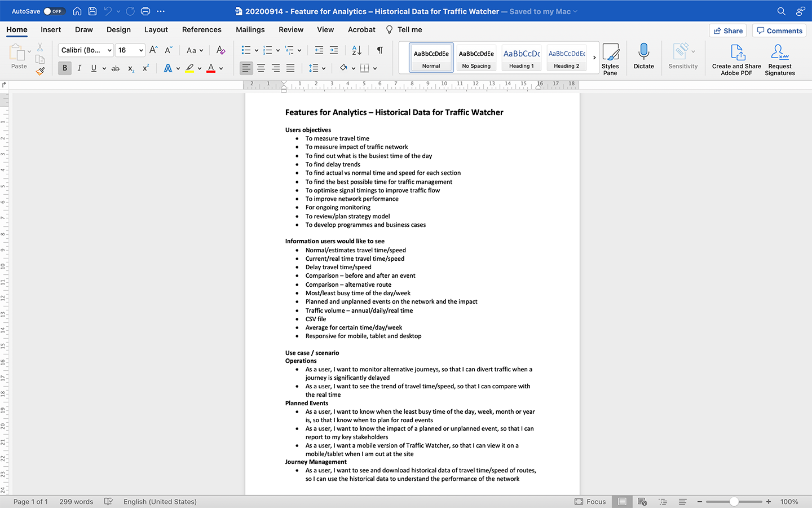The height and width of the screenshot is (508, 812).
Task: Center align the paragraph
Action: coord(261,68)
